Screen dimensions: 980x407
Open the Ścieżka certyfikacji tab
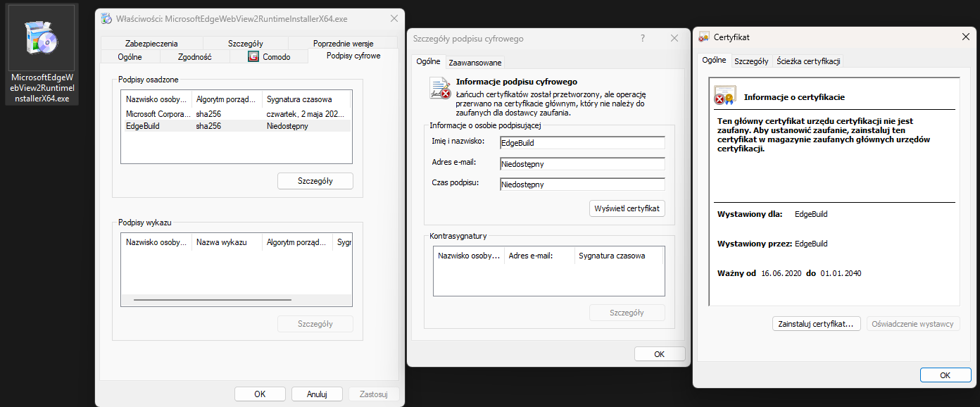pos(808,61)
